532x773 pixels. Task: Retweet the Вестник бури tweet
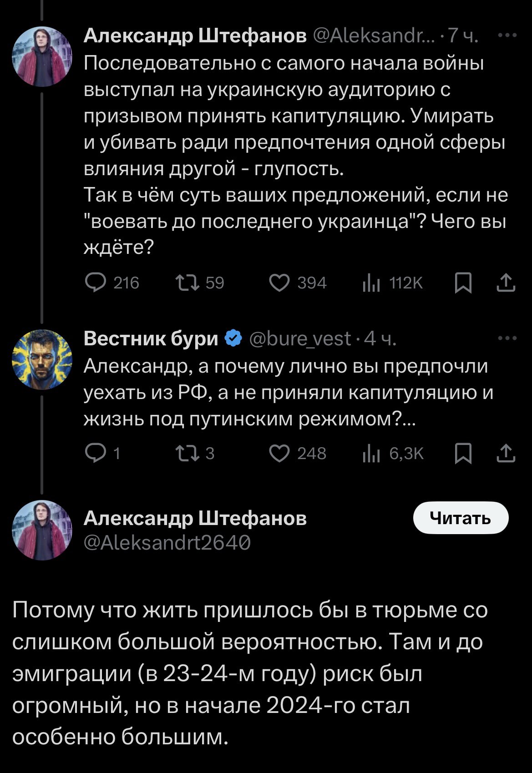(187, 454)
